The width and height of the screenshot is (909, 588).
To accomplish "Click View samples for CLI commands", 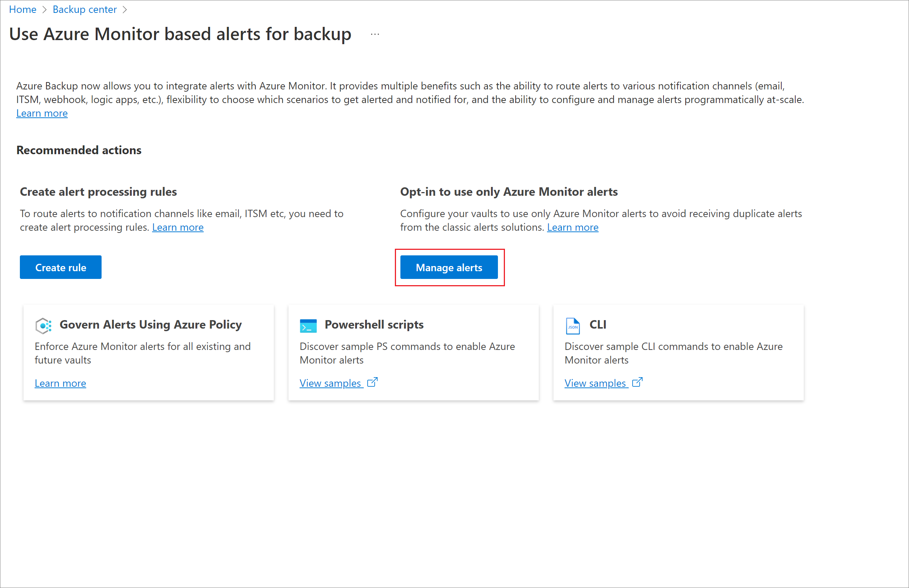I will (602, 383).
